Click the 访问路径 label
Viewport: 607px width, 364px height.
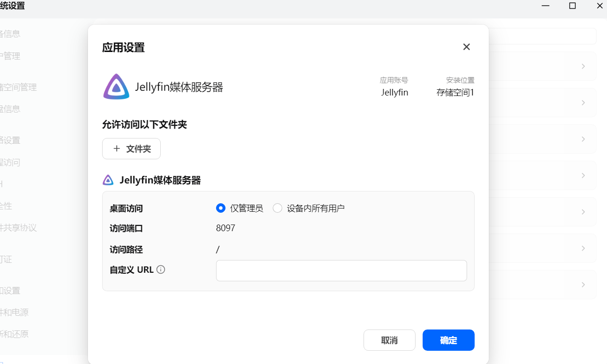coord(126,250)
